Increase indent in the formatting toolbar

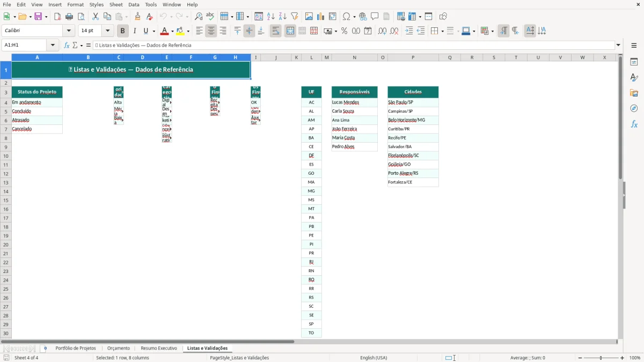coord(409,31)
